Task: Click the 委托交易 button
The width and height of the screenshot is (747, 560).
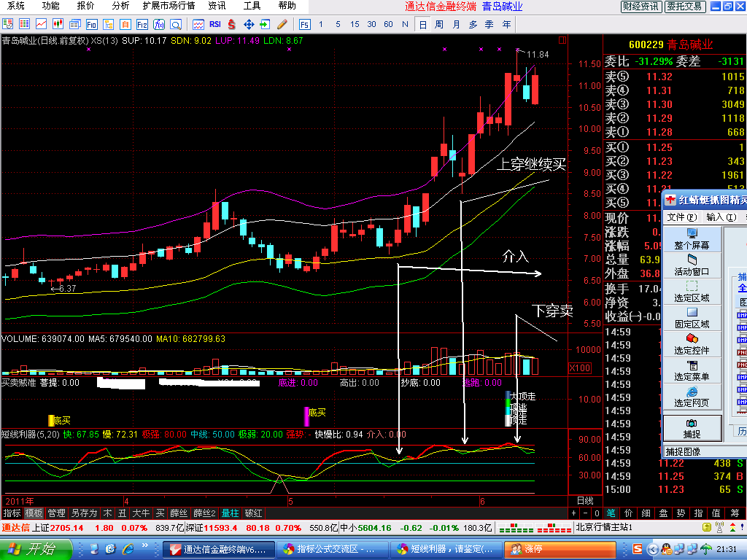Action: 684,6
